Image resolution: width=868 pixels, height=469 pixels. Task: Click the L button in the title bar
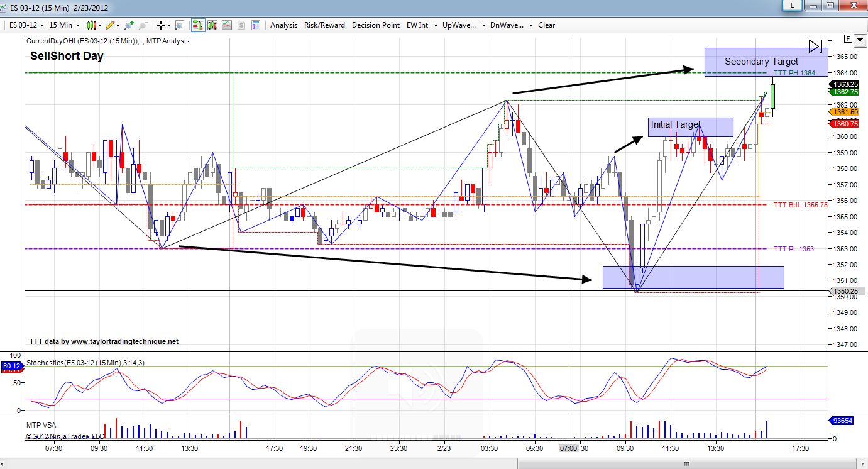click(x=792, y=5)
